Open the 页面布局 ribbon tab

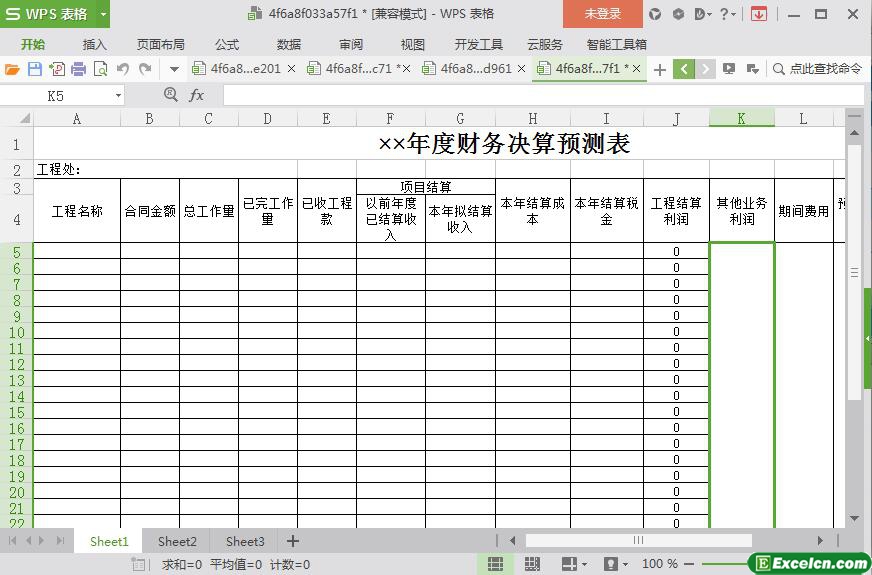161,44
